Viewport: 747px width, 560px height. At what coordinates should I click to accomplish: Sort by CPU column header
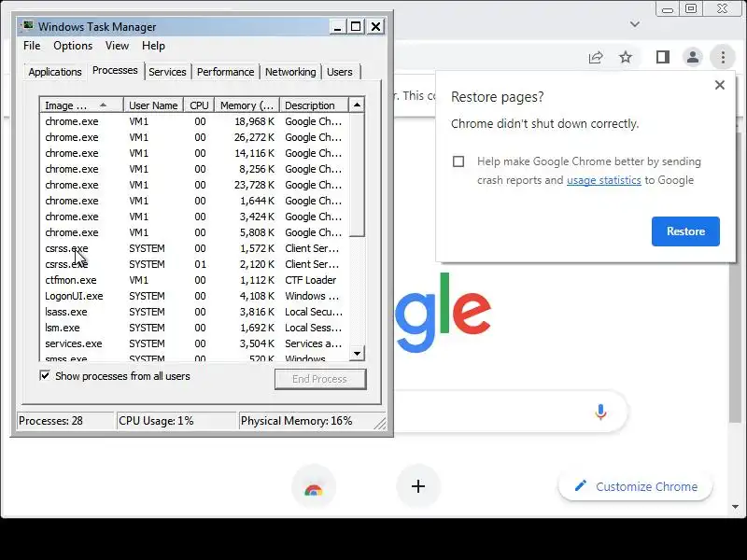pyautogui.click(x=199, y=105)
